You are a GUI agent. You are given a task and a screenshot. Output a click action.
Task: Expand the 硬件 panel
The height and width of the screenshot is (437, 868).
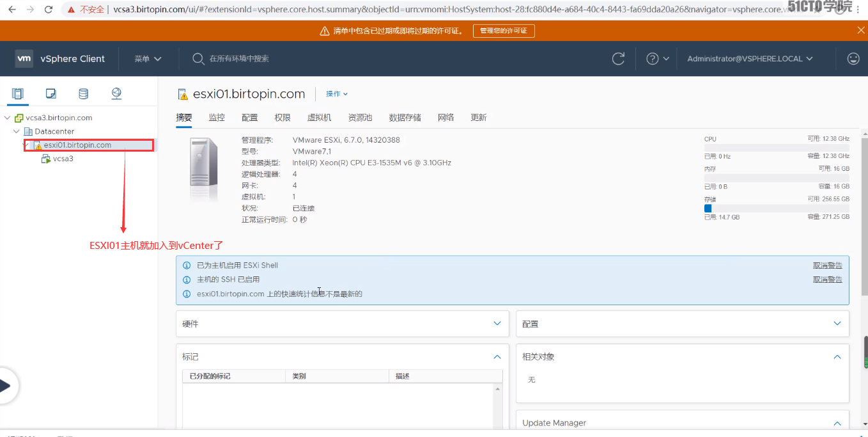[x=497, y=324]
